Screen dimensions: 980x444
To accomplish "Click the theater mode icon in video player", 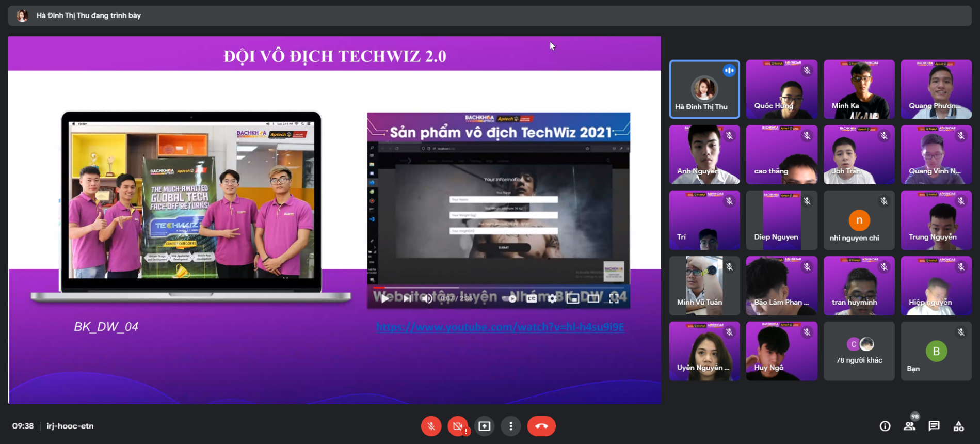I will [593, 298].
